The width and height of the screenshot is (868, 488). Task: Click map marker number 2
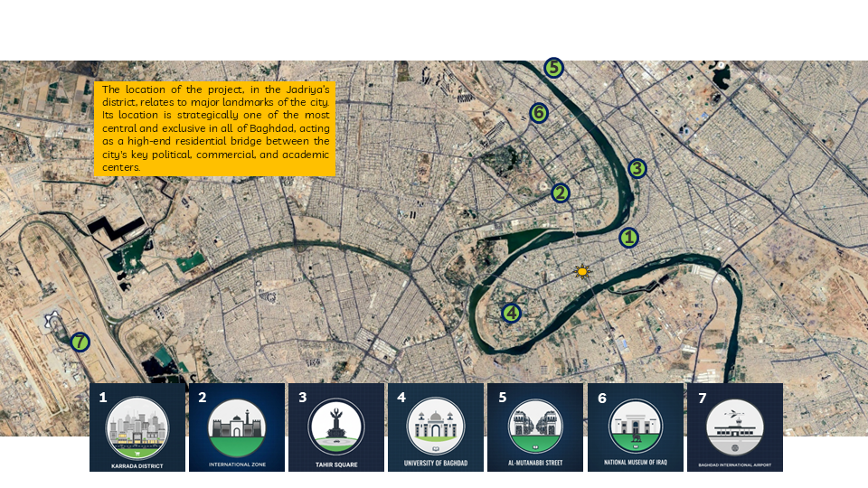pyautogui.click(x=561, y=193)
